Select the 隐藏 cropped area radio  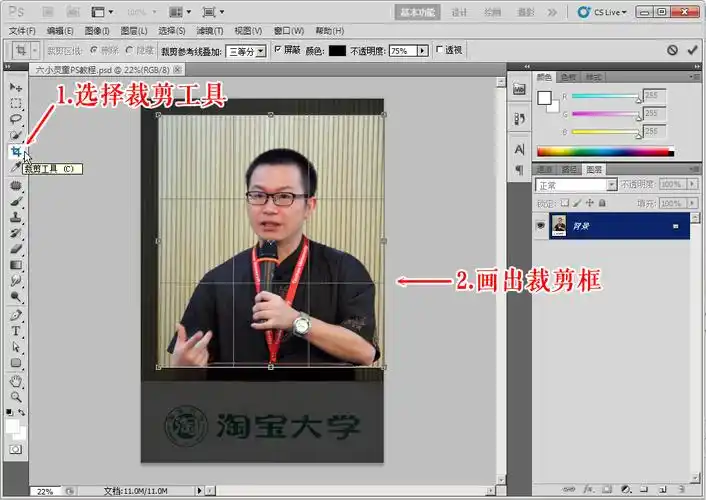tap(129, 50)
